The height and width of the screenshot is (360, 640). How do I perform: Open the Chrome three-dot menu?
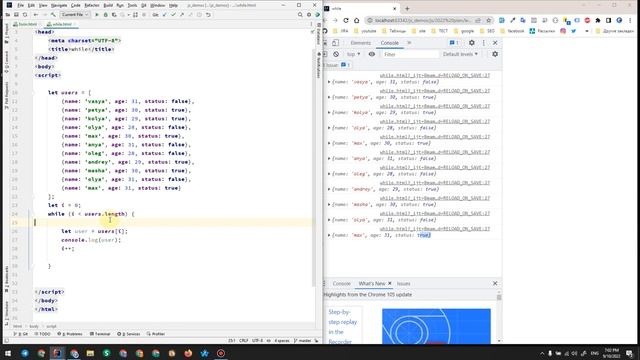pos(630,20)
